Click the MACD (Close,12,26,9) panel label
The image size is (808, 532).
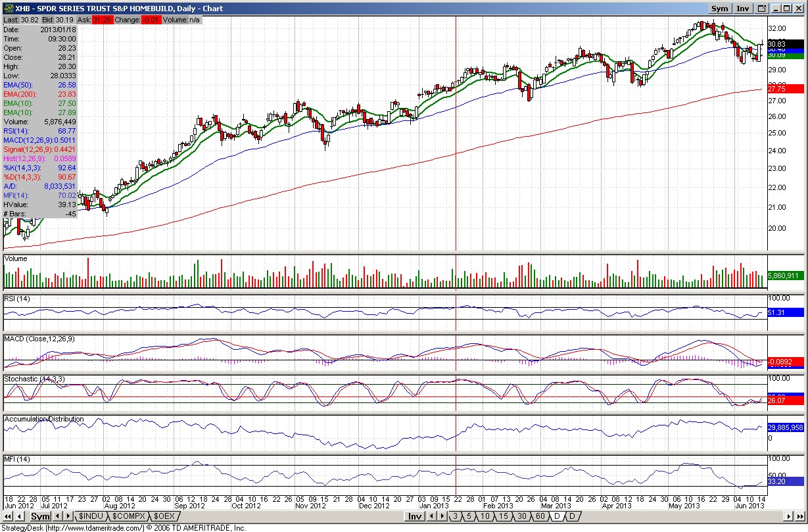click(x=39, y=339)
